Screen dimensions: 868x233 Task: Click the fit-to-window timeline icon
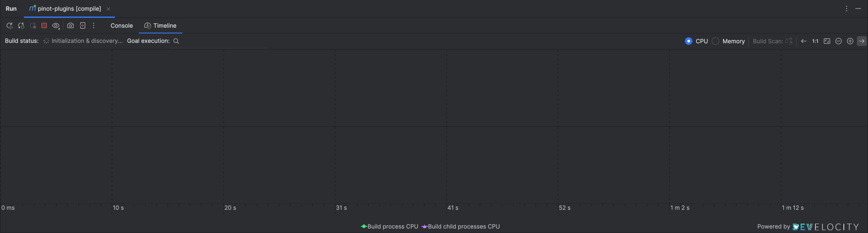pyautogui.click(x=827, y=41)
